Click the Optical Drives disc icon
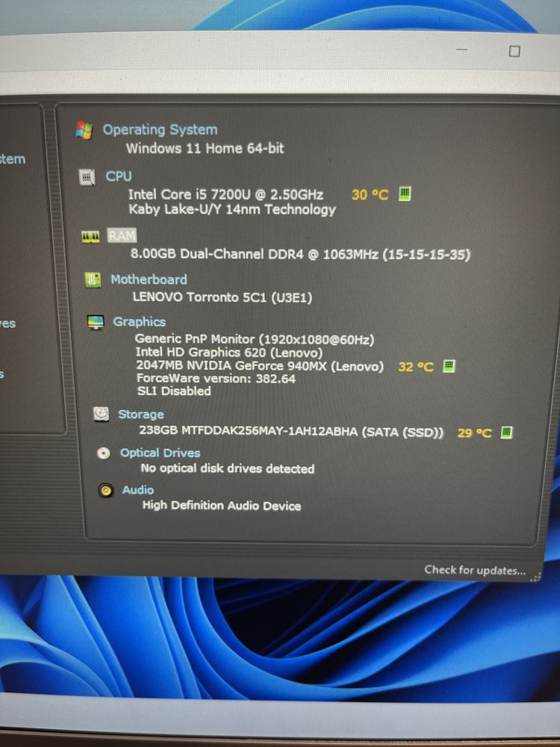 tap(103, 453)
